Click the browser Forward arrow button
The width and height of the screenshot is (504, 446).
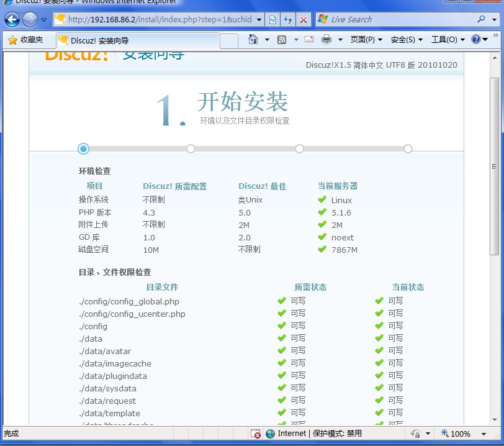[30, 20]
